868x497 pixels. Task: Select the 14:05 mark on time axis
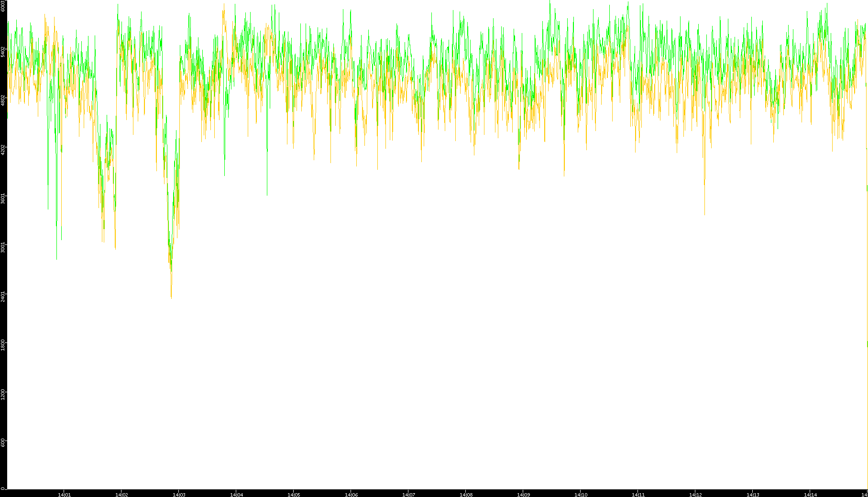point(294,495)
